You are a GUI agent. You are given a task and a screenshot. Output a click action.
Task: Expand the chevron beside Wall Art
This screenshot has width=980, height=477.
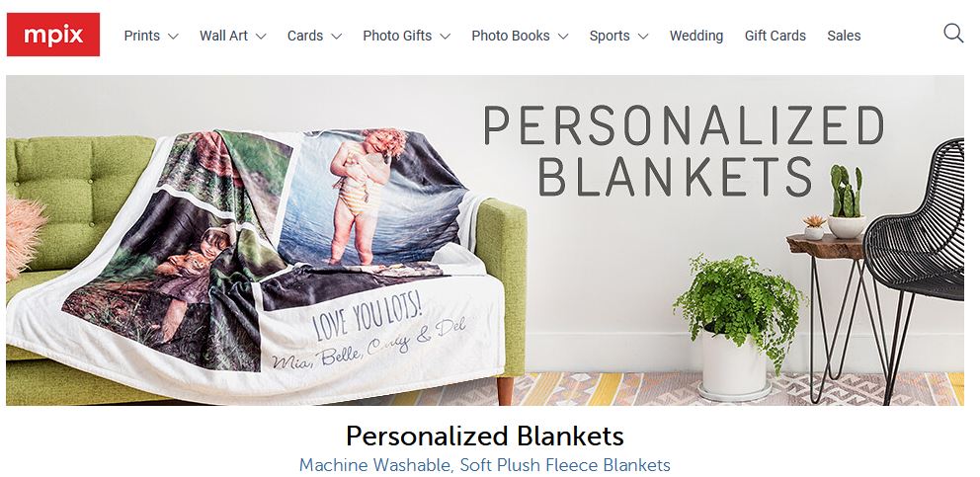point(261,37)
